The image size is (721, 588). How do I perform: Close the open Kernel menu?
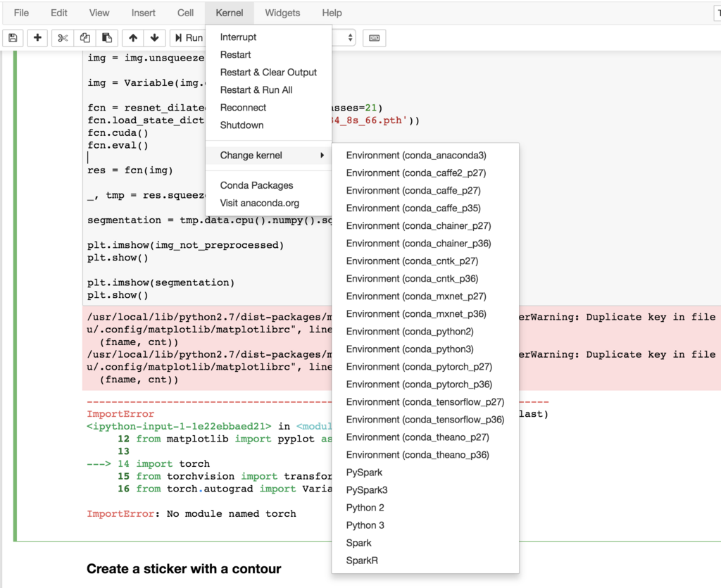coord(230,13)
